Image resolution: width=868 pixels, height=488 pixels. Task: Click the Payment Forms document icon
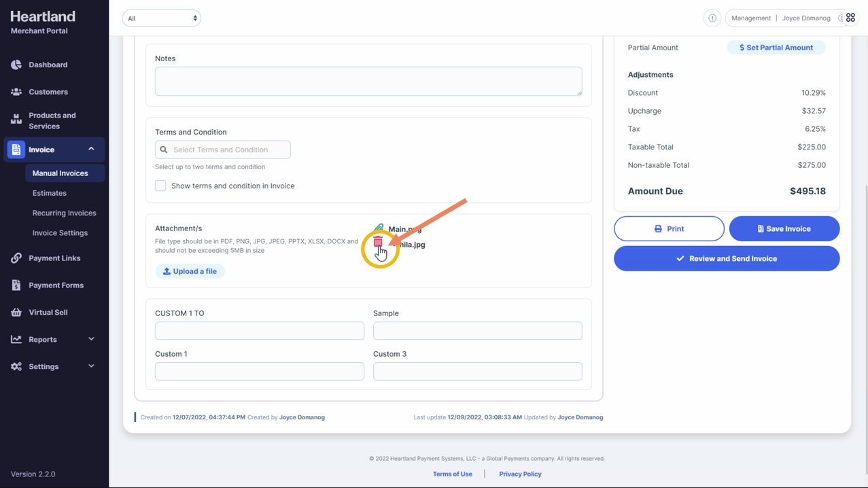point(16,285)
